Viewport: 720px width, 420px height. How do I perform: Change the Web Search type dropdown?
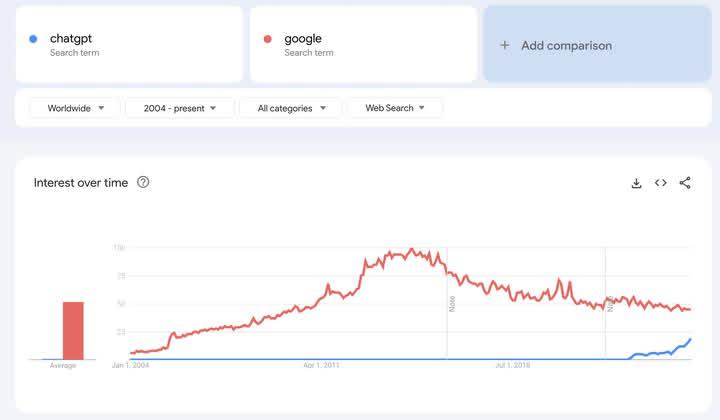click(x=394, y=108)
